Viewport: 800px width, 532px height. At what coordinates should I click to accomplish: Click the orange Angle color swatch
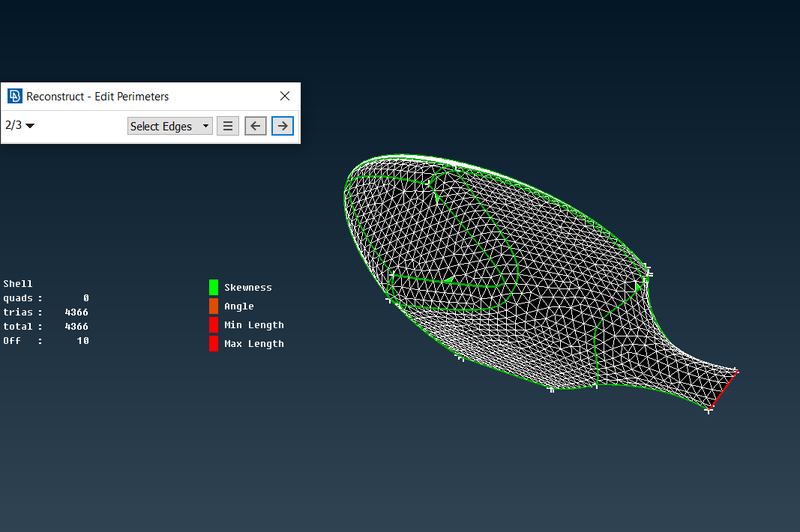click(x=214, y=306)
